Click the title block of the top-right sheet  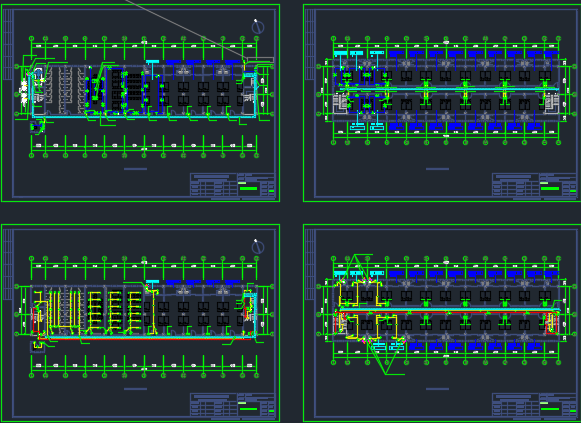coord(534,184)
